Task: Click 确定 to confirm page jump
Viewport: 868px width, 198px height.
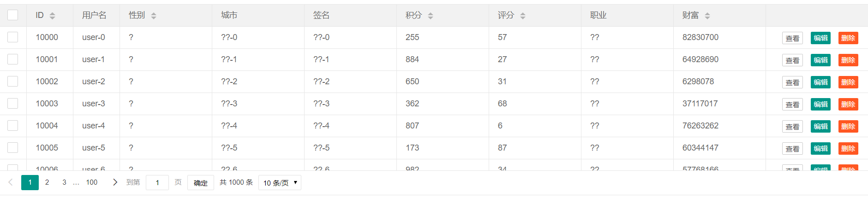Action: tap(200, 183)
